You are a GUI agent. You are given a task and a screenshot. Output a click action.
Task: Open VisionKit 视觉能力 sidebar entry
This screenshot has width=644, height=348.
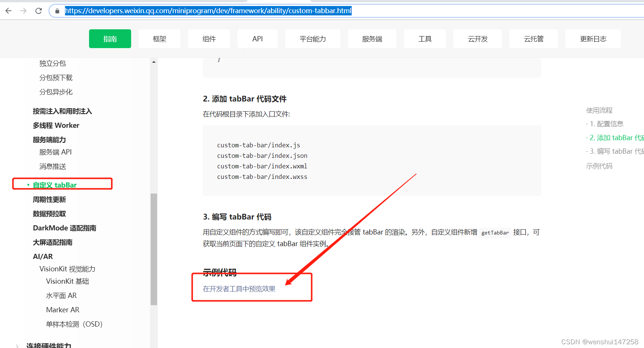pyautogui.click(x=67, y=269)
